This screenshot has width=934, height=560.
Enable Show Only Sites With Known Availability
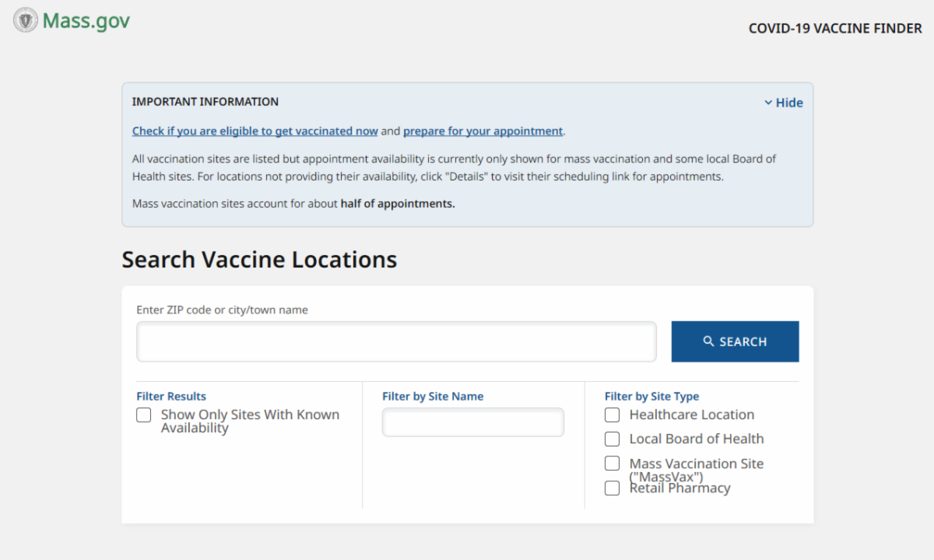144,415
